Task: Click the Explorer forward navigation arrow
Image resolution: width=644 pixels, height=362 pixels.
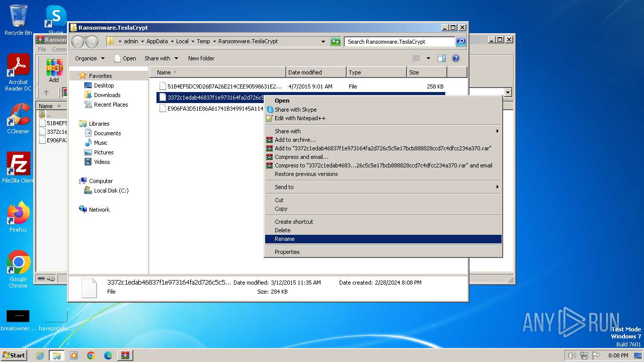Action: click(x=92, y=42)
